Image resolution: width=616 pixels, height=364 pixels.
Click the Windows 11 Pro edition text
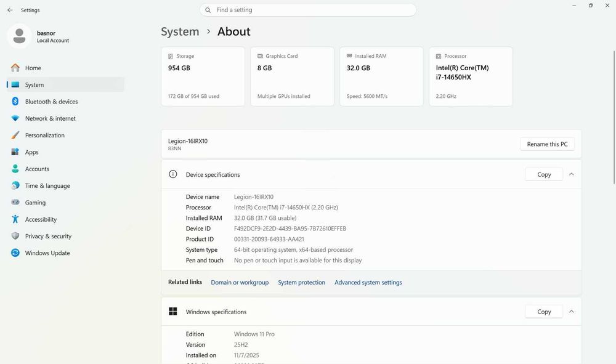pos(254,334)
